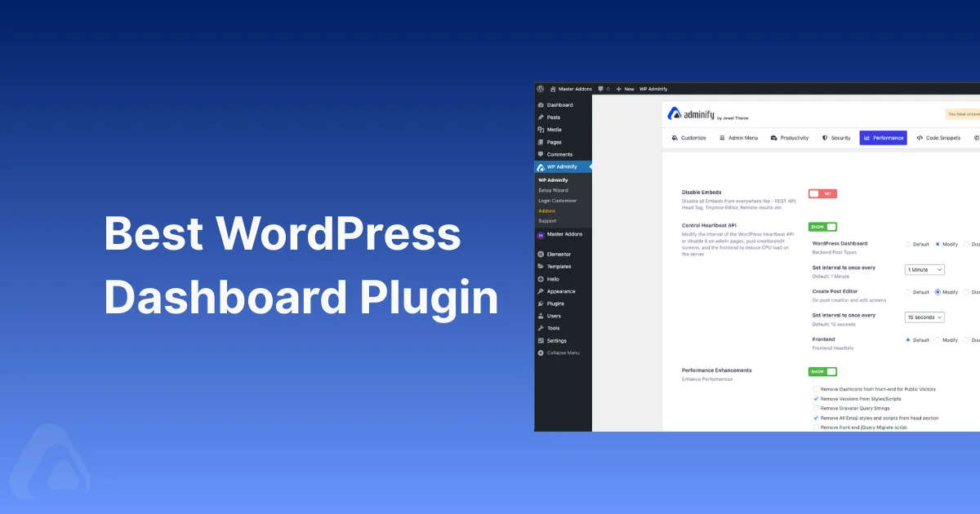Toggle the Disable Embeds switch
Image resolution: width=980 pixels, height=514 pixels.
tap(822, 193)
